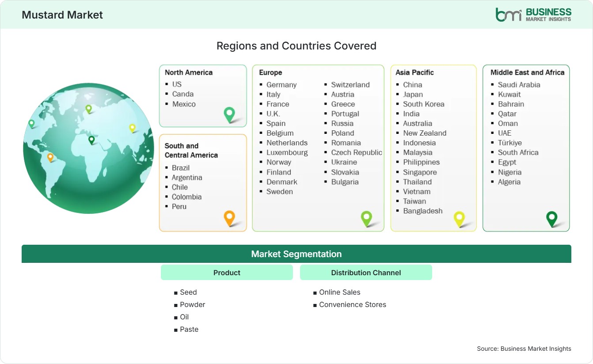Click the orange pin on the globe
Screen dimensions: 593x364
tap(50, 157)
